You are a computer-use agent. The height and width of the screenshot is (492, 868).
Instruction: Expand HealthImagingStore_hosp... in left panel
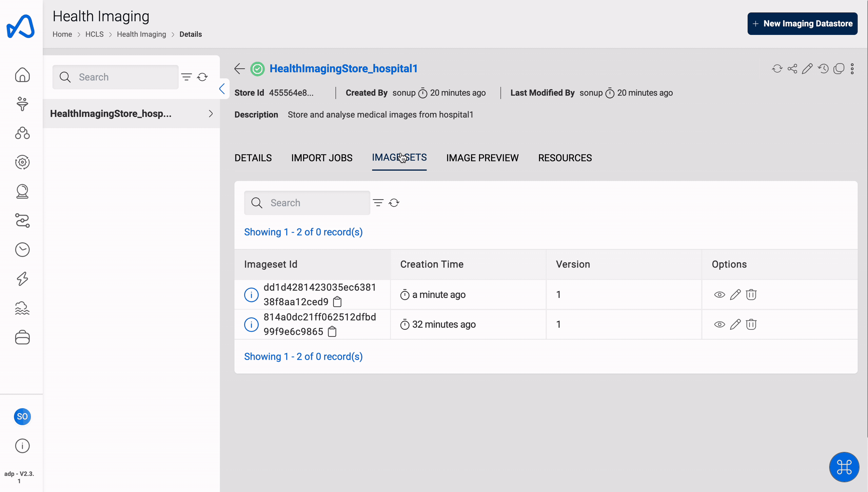click(x=211, y=113)
